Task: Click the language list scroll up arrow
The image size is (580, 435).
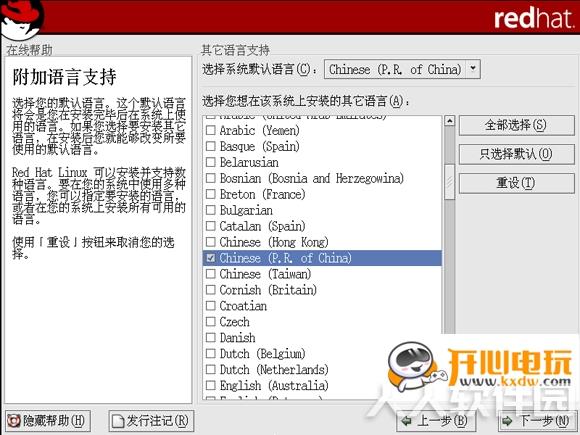Action: 449,121
